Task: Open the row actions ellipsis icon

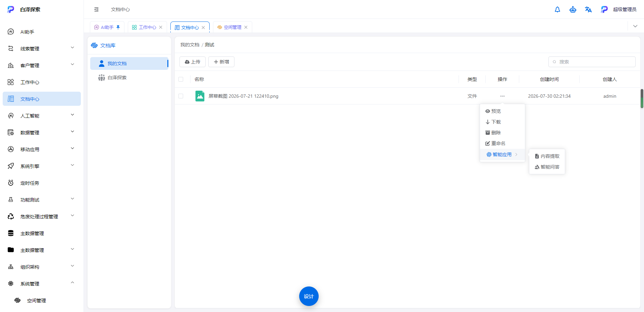Action: click(x=502, y=96)
